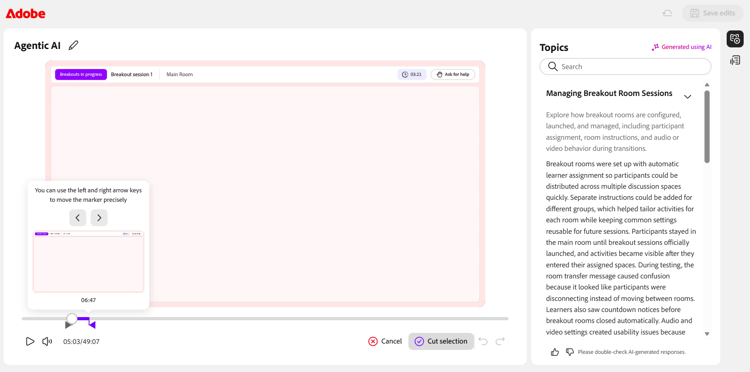Click the redo arrow beside Cut selection
750x372 pixels.
coord(500,341)
